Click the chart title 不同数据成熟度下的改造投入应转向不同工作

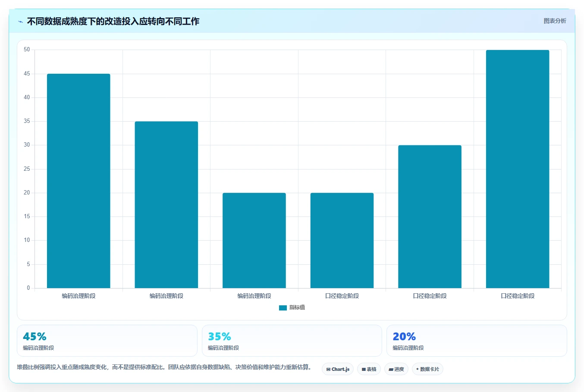[x=113, y=21]
